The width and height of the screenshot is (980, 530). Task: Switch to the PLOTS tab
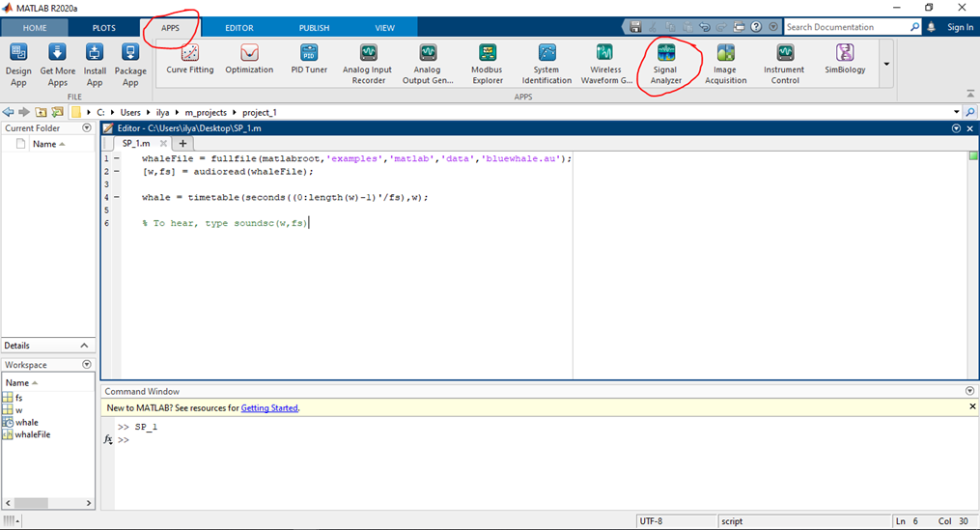coord(103,27)
